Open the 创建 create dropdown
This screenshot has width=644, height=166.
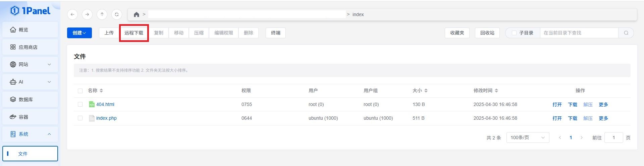tap(79, 33)
